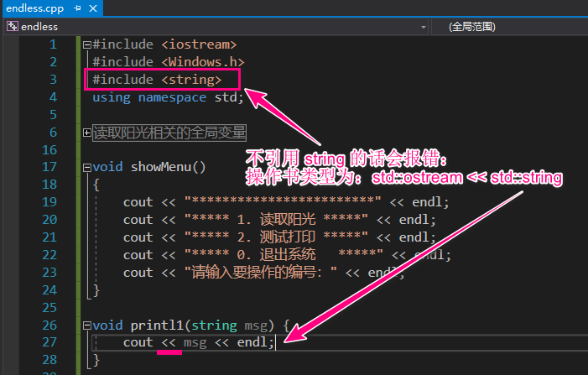Collapse the printl1 function
The image size is (588, 375).
coord(87,326)
